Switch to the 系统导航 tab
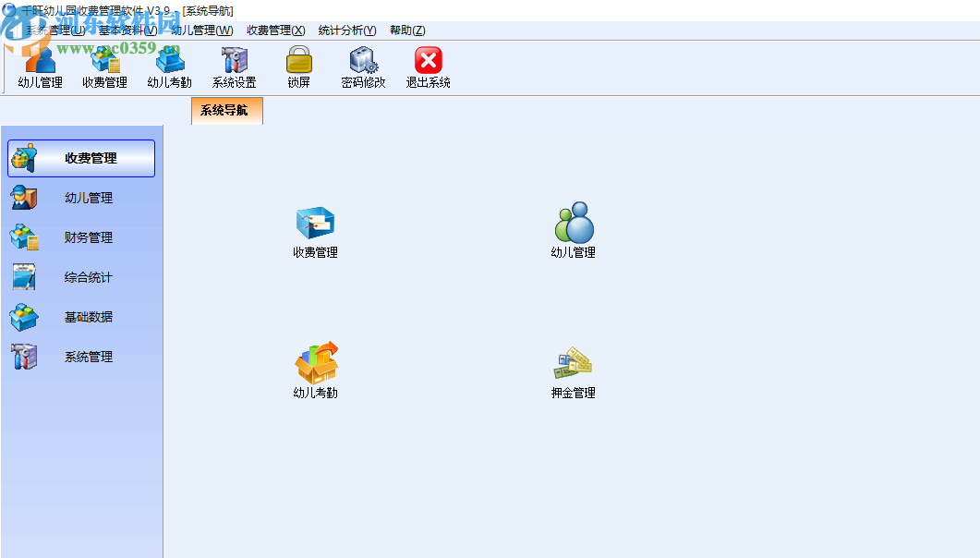Viewport: 980px width, 558px height. pyautogui.click(x=227, y=111)
